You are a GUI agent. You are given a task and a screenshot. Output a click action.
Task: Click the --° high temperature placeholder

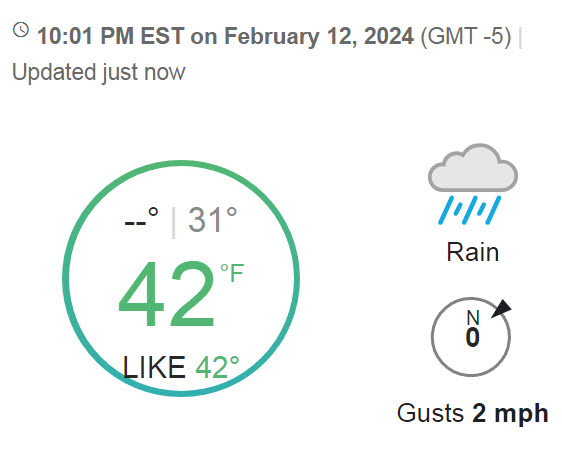(141, 219)
